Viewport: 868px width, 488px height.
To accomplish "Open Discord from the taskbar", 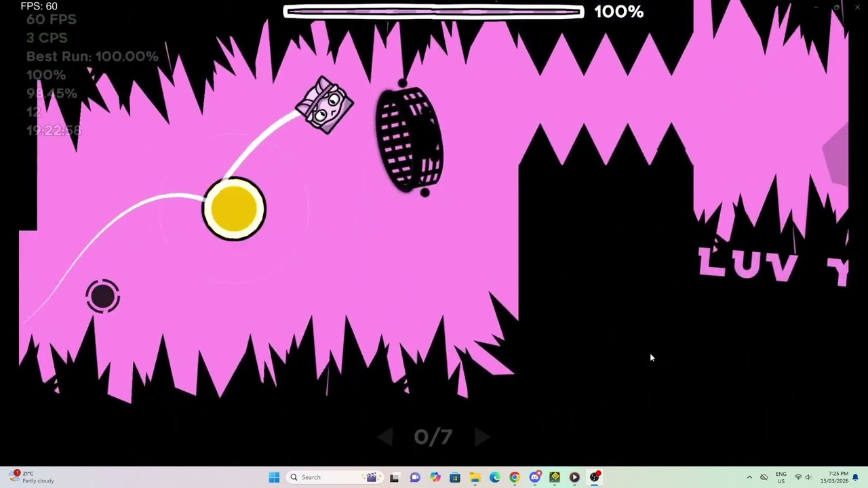I will point(535,477).
